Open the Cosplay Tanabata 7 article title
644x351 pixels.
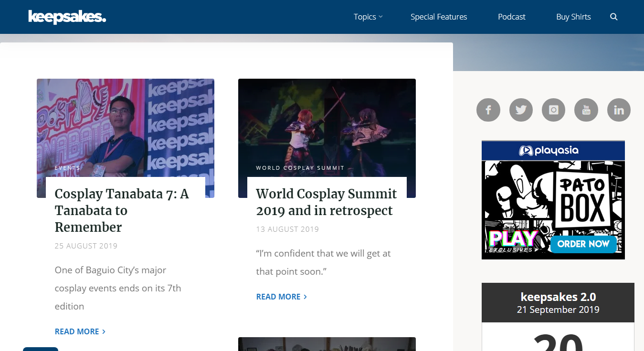122,210
